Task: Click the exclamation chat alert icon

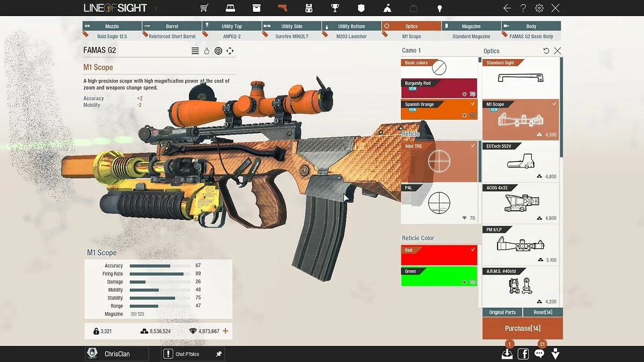Action: coord(168,353)
